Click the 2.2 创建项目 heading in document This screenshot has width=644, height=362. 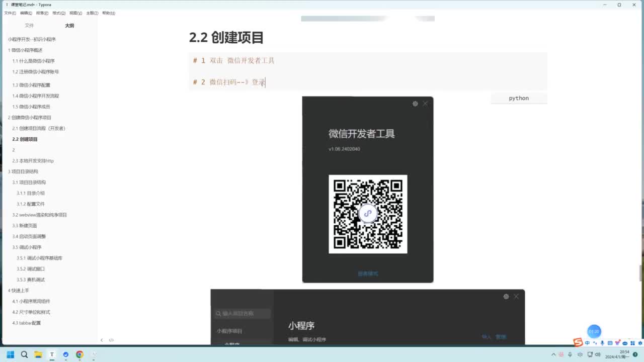point(226,38)
